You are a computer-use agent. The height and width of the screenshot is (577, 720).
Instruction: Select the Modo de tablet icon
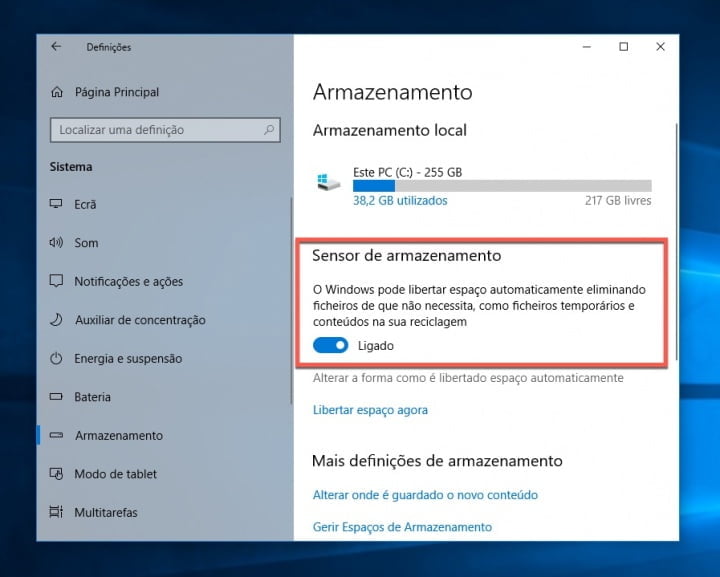[56, 473]
